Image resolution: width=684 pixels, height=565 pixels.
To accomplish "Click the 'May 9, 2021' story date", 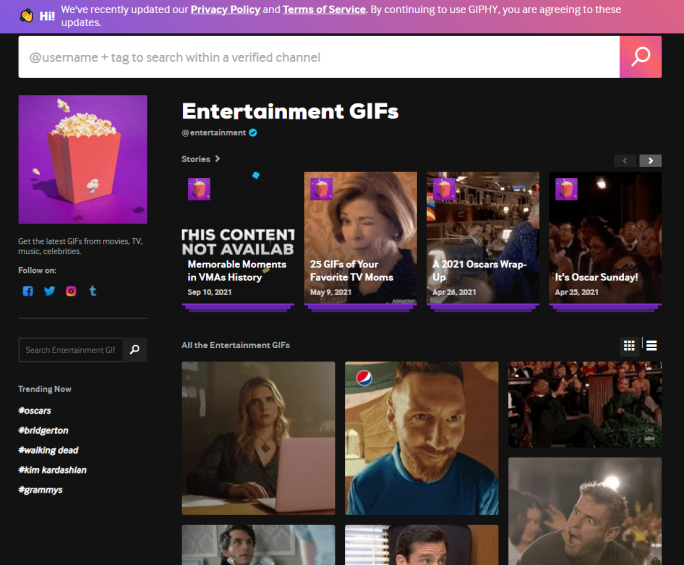I will tap(331, 292).
